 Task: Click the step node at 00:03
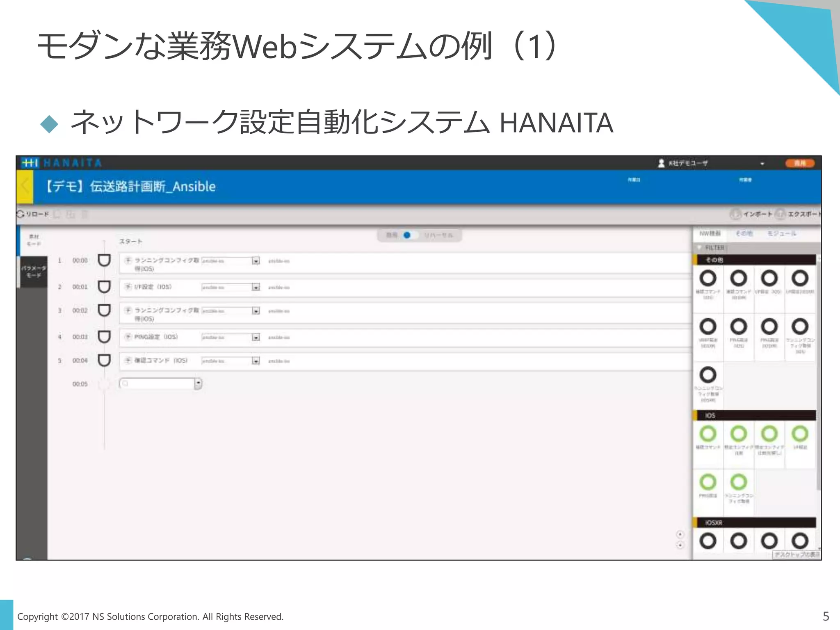[x=104, y=337]
